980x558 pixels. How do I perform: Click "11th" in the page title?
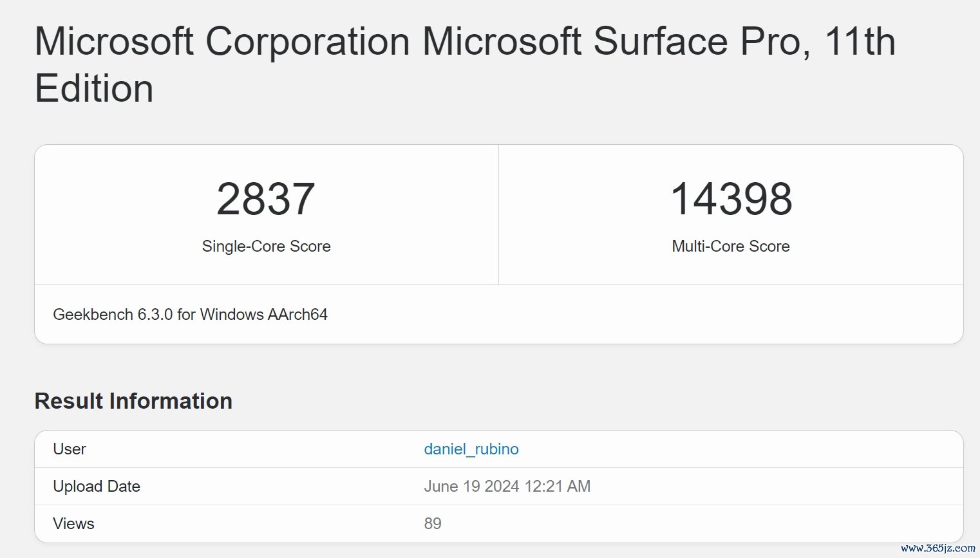click(860, 42)
